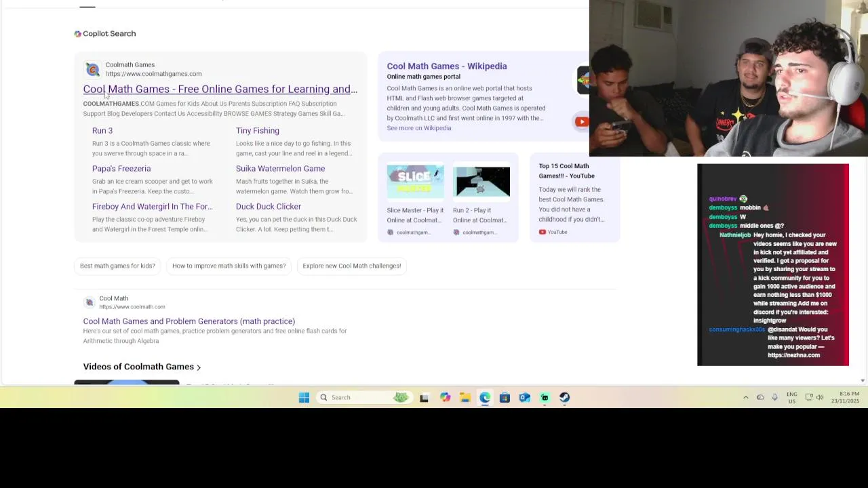The height and width of the screenshot is (488, 868).
Task: Click the Microsoft Edge taskbar icon
Action: [485, 397]
